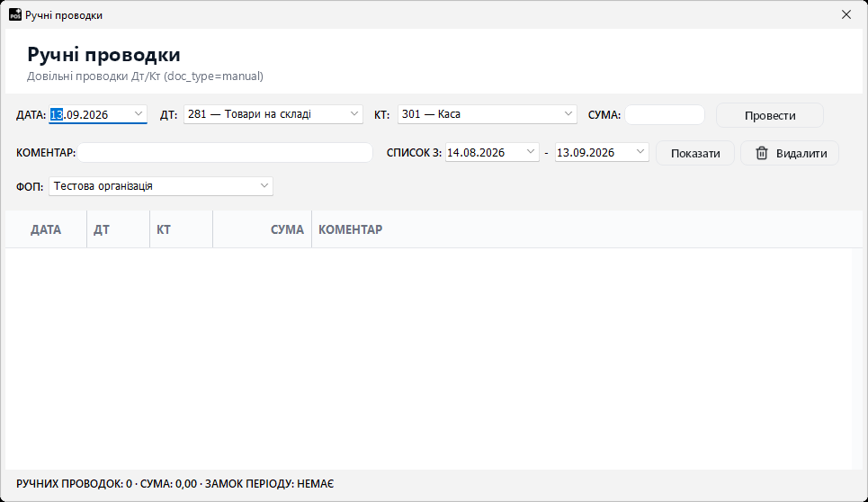Sort by the СУМА column header
This screenshot has height=502, width=868.
(262, 229)
